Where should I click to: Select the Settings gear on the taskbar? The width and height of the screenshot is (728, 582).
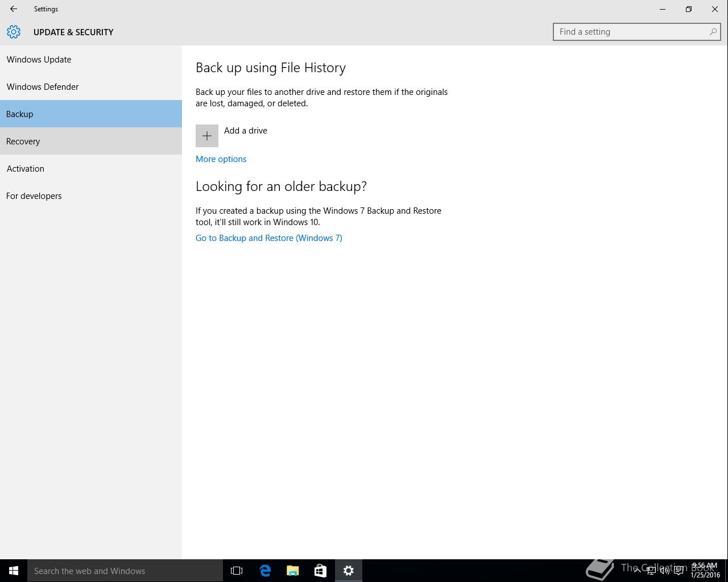coord(349,571)
